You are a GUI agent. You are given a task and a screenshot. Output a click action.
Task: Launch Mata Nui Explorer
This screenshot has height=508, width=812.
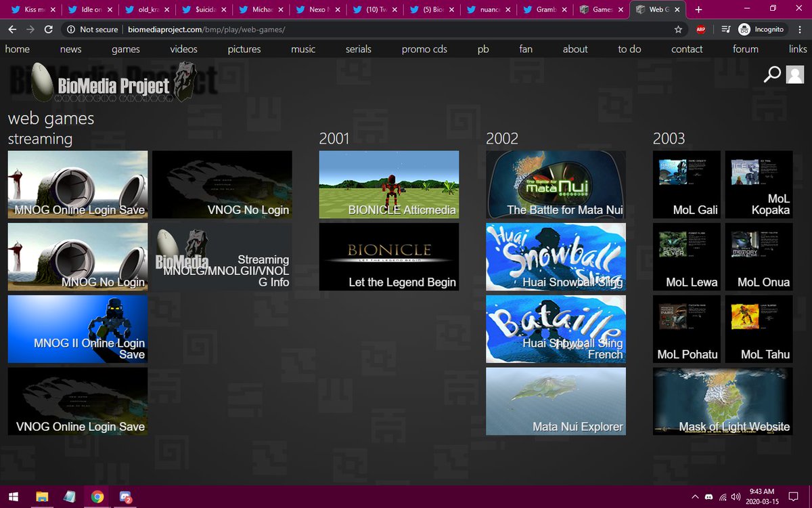(x=556, y=401)
